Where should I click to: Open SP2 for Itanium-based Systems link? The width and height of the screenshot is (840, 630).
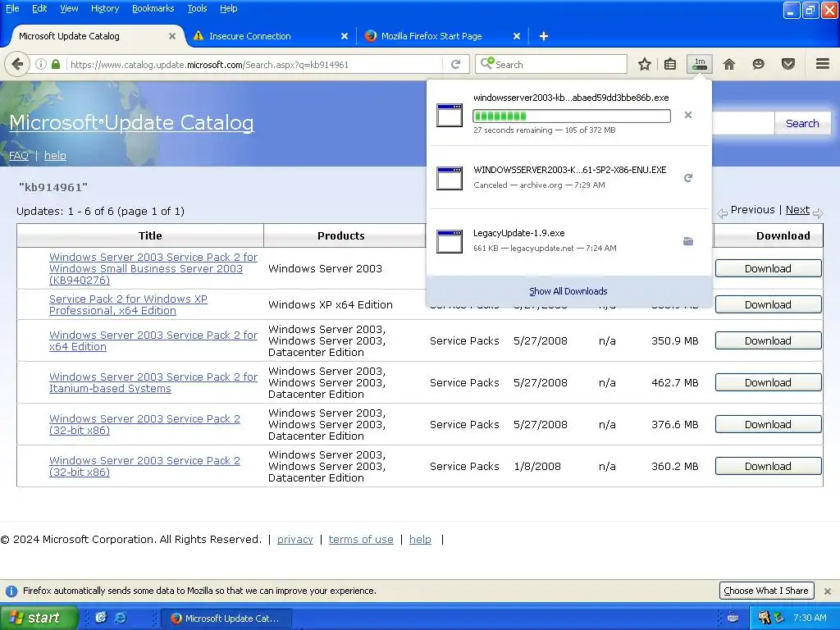coord(153,382)
